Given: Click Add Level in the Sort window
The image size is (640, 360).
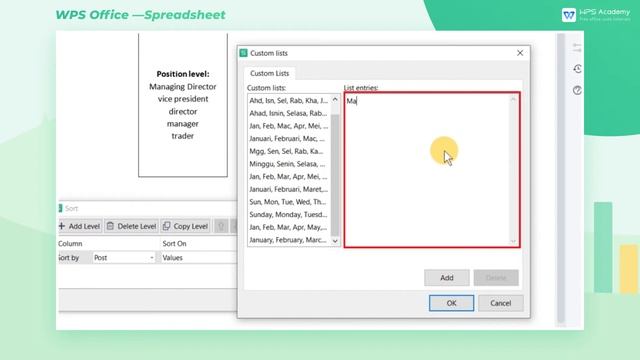Looking at the screenshot, I should [x=80, y=226].
